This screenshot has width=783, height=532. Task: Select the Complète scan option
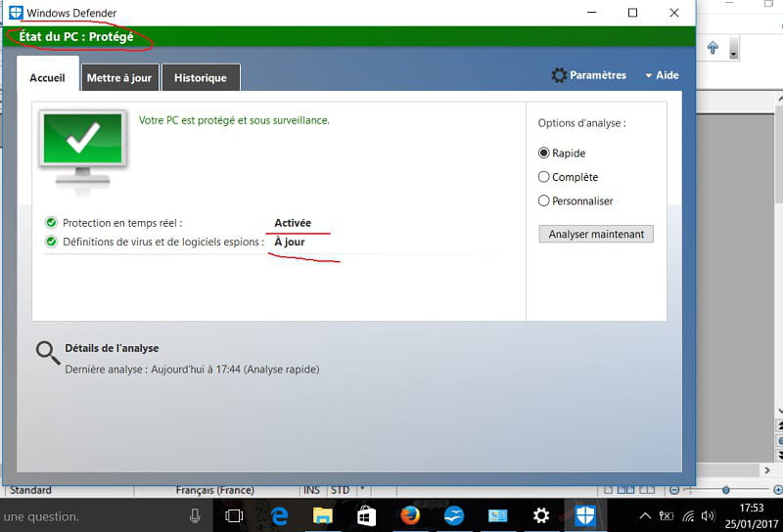[x=544, y=177]
